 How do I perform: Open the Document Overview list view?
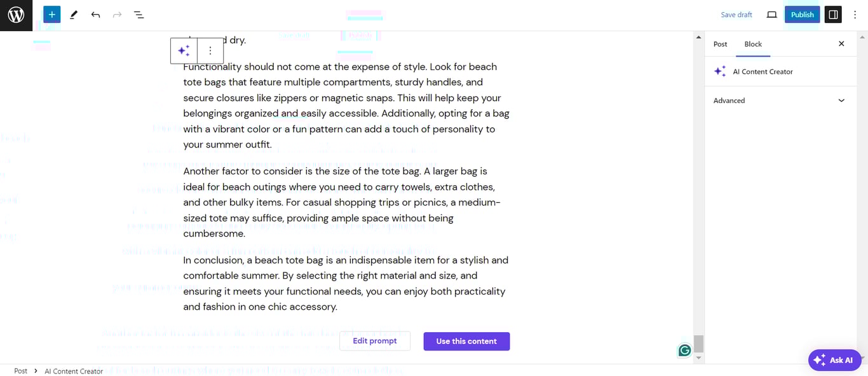139,14
